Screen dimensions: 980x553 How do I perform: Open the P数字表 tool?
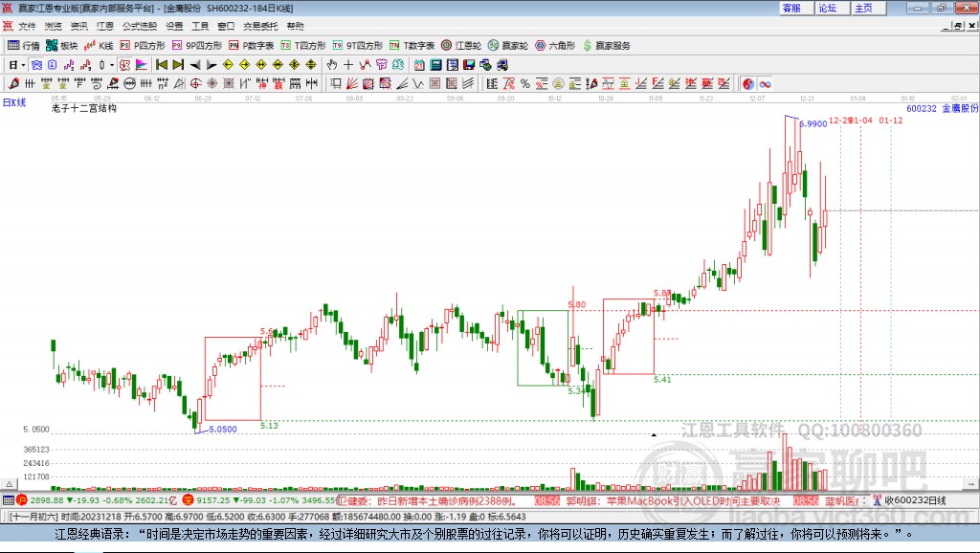pos(252,46)
